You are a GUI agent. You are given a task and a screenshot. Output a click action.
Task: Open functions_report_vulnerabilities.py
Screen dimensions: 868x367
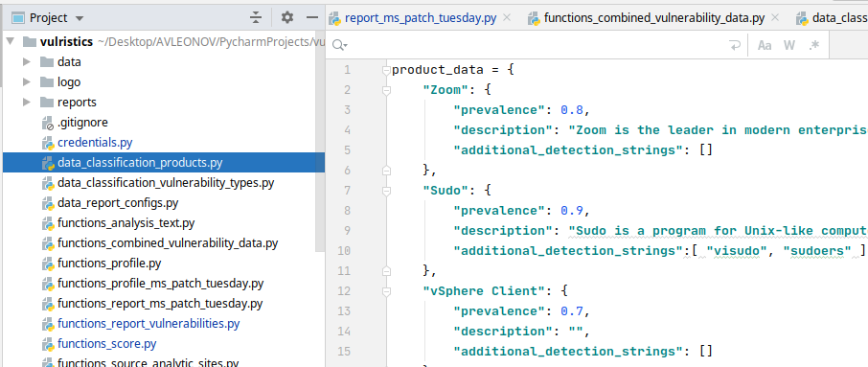click(148, 323)
